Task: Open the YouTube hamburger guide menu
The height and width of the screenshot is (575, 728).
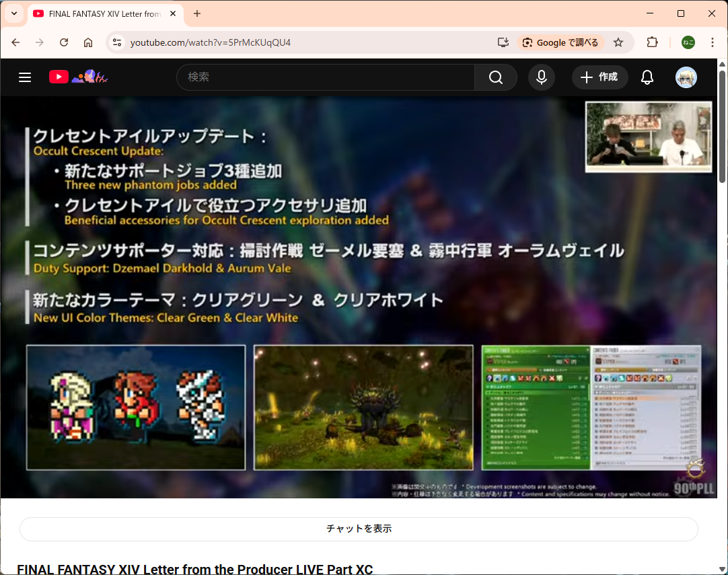Action: click(x=25, y=77)
